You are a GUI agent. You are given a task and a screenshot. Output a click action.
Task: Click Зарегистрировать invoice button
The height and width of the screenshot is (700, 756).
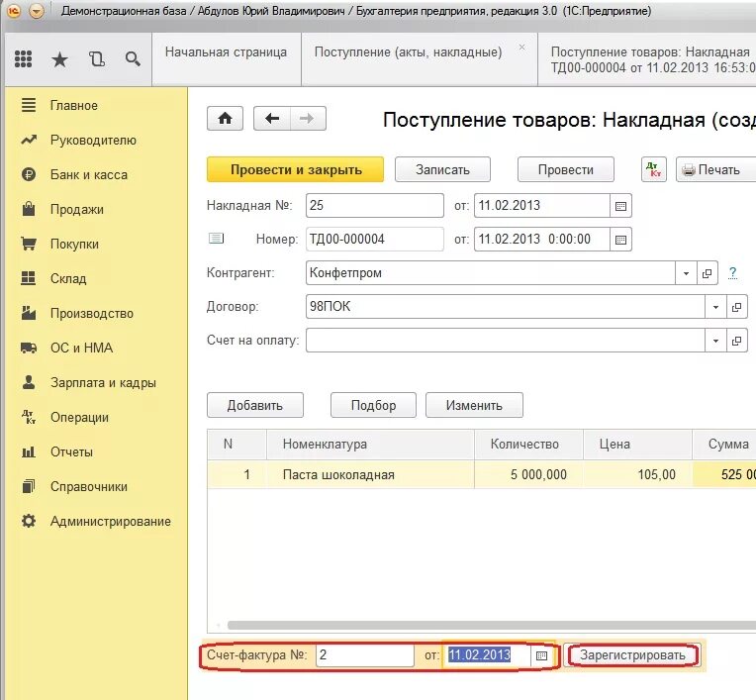click(x=632, y=655)
